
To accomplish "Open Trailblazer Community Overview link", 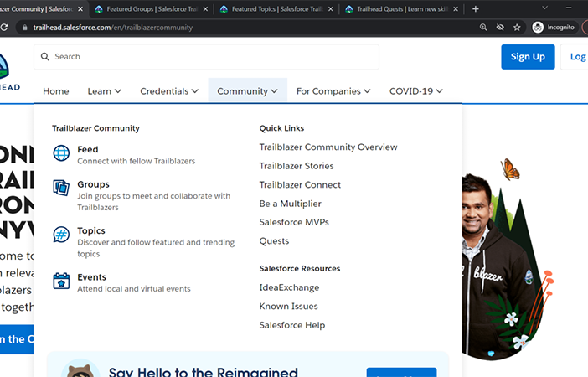I will pos(328,147).
